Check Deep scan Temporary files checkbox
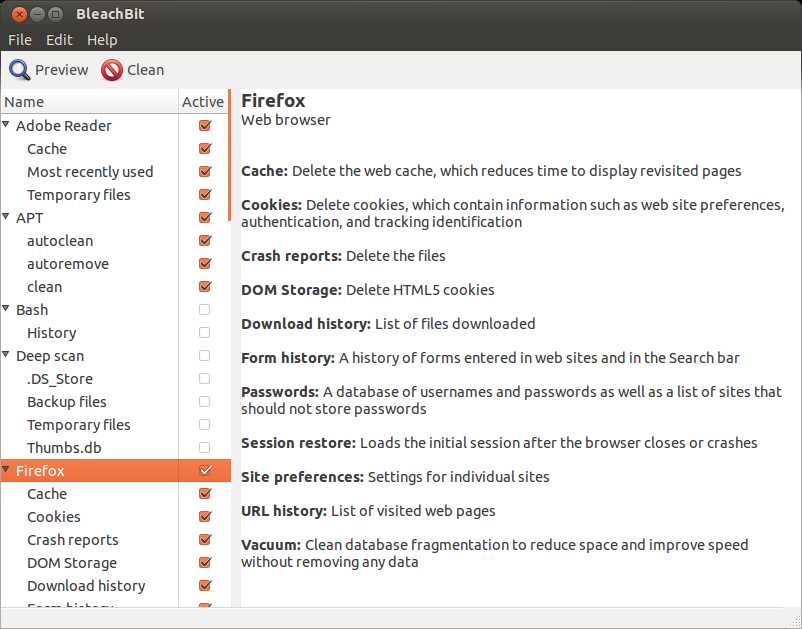The width and height of the screenshot is (802, 629). tap(204, 424)
